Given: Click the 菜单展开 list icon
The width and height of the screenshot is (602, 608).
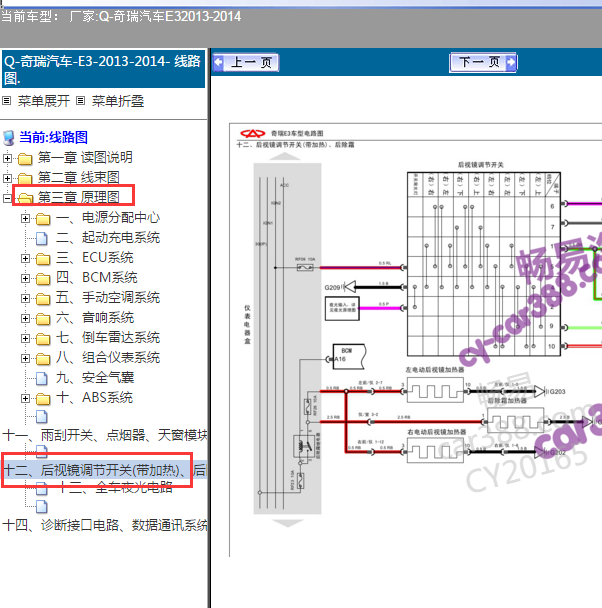Looking at the screenshot, I should [x=7, y=101].
